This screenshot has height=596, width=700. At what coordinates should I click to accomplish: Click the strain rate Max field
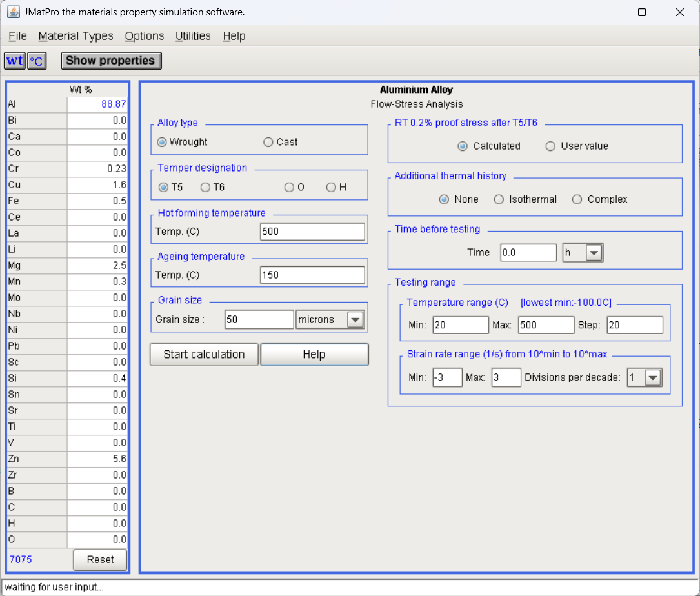(506, 378)
